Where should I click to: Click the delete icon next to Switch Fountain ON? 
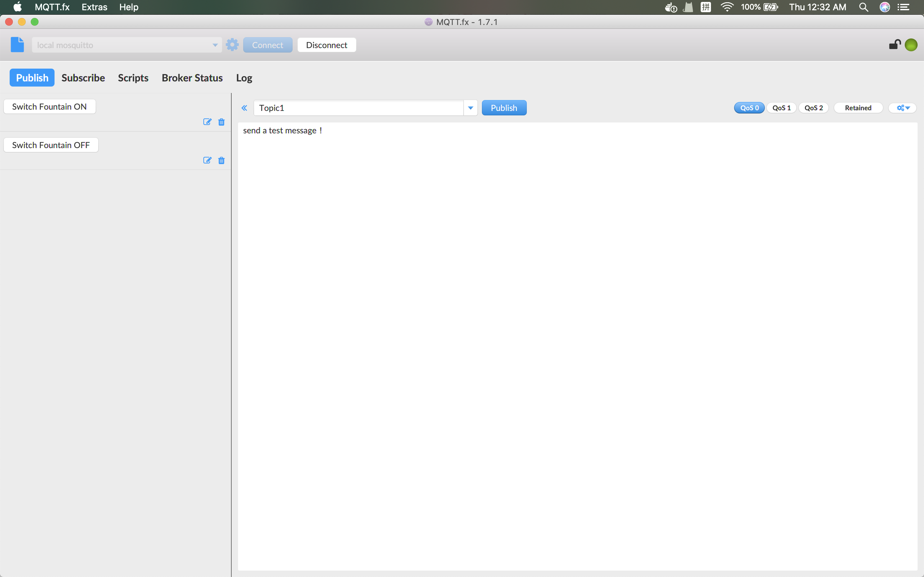221,121
